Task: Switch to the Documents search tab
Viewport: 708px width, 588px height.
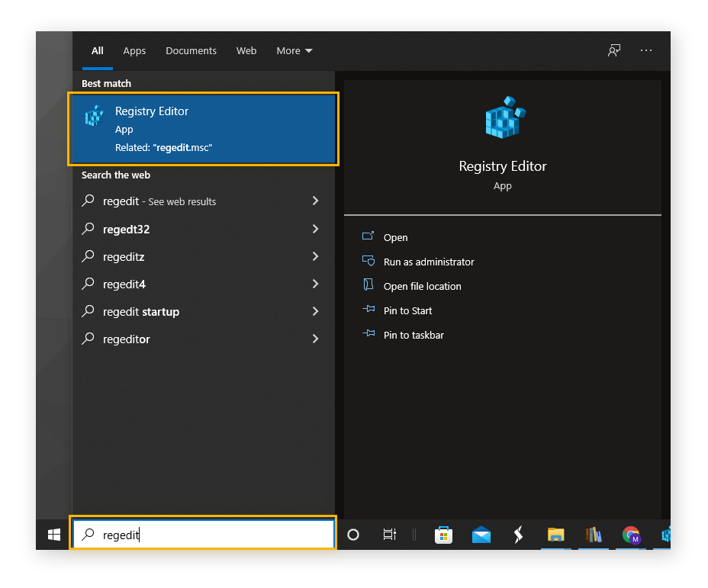Action: click(x=191, y=50)
